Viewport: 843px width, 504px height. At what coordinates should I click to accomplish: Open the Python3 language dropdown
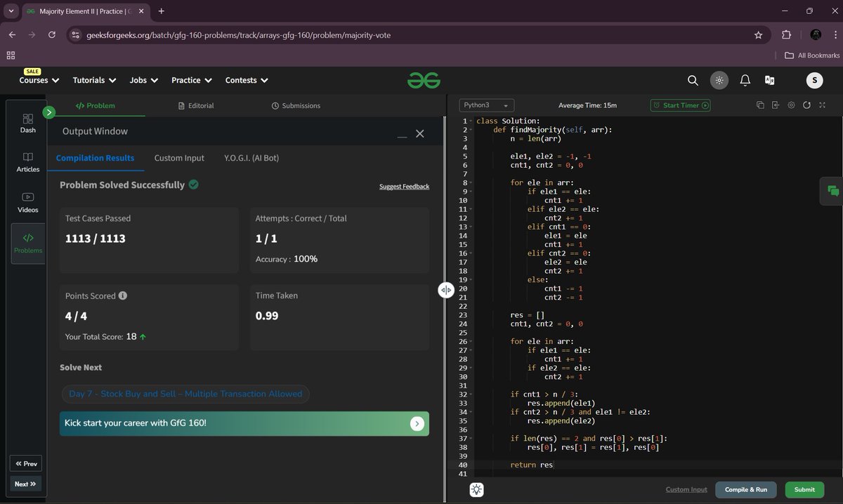(485, 104)
